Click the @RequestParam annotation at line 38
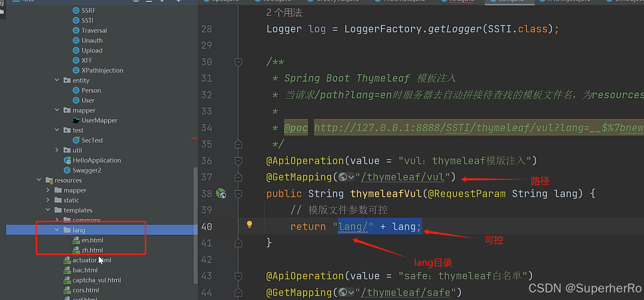This screenshot has width=644, height=300. (x=467, y=193)
